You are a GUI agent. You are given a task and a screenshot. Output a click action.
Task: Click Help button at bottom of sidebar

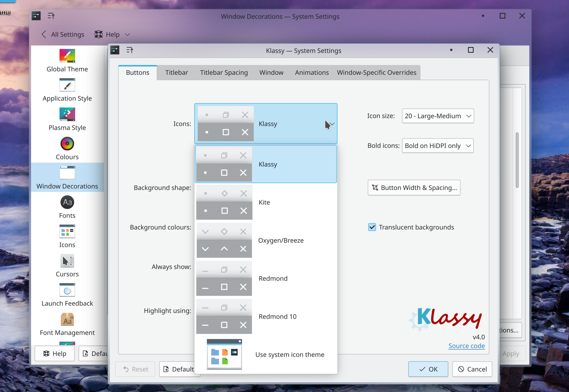55,353
